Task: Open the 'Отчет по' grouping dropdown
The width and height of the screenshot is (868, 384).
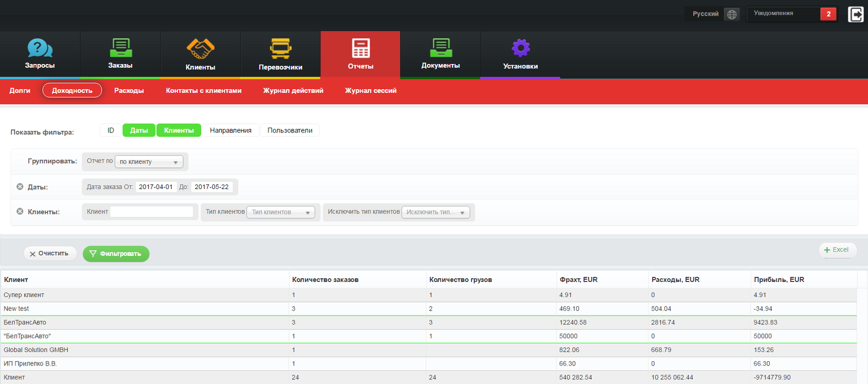Action: (149, 162)
